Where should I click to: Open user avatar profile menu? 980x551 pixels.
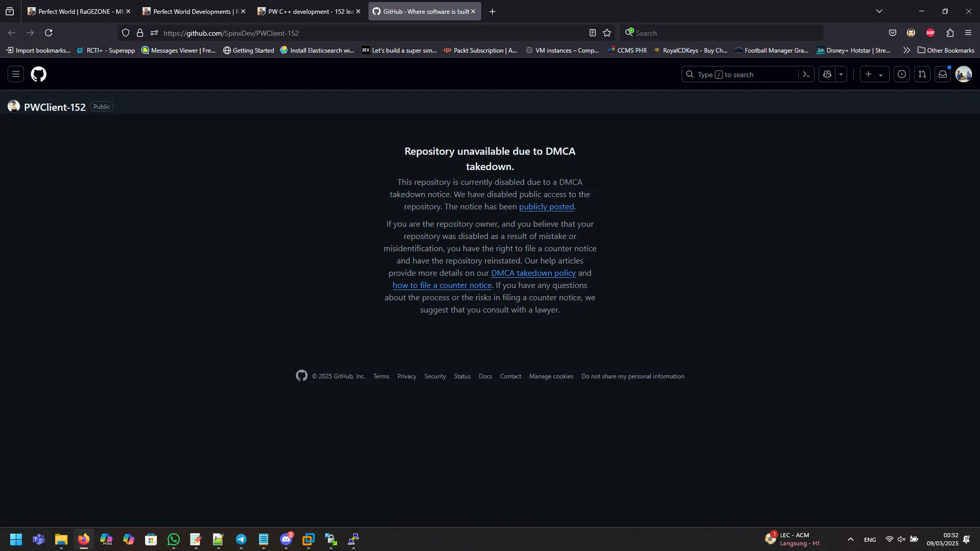[964, 75]
